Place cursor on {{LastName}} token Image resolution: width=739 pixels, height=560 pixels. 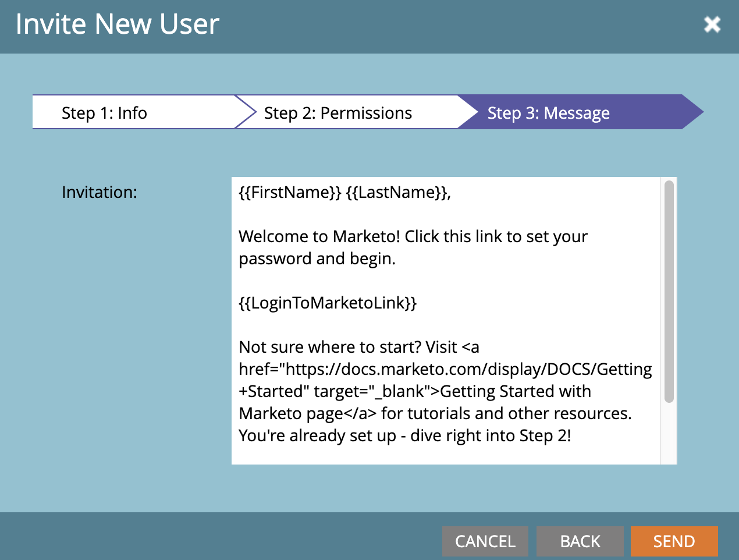396,192
